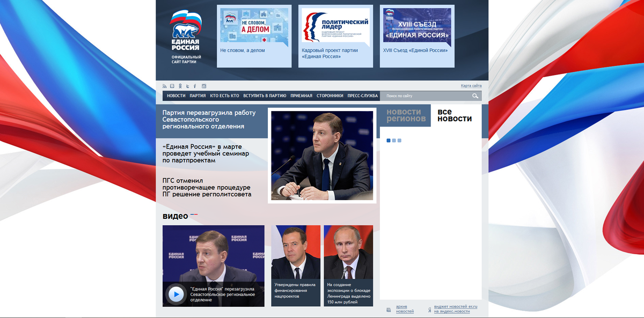Click the magnifier search icon
The width and height of the screenshot is (644, 318).
[x=475, y=96]
